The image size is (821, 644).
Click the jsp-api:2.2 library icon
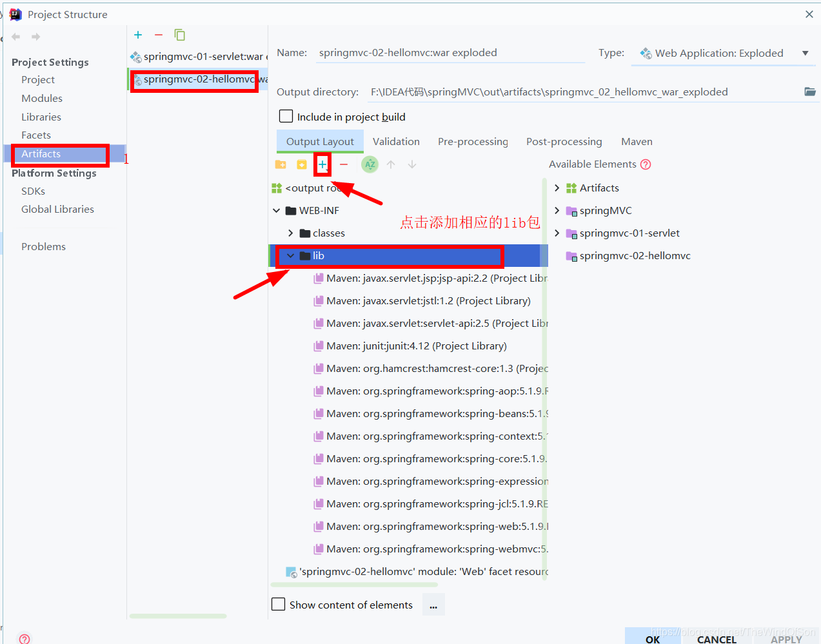point(319,278)
